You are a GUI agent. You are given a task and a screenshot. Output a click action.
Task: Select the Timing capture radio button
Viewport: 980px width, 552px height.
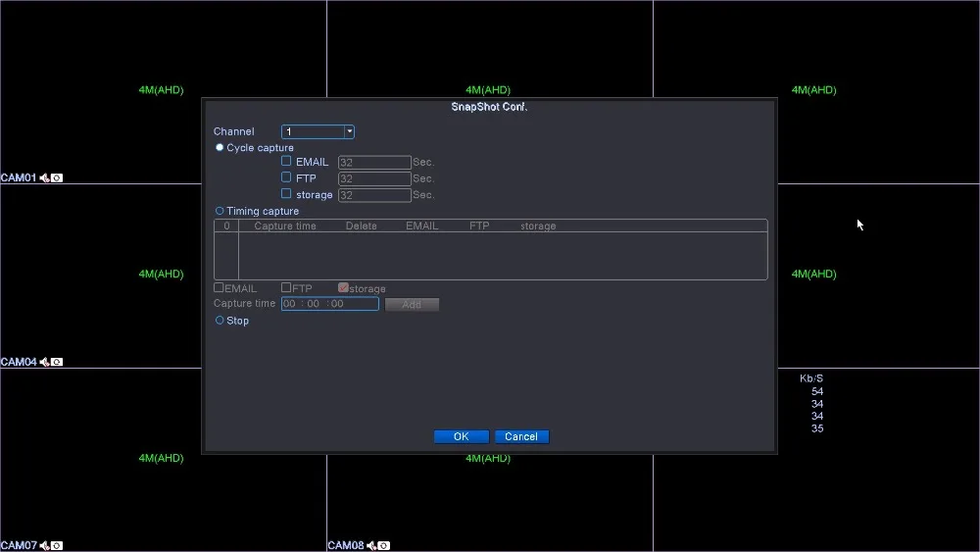[x=220, y=211]
